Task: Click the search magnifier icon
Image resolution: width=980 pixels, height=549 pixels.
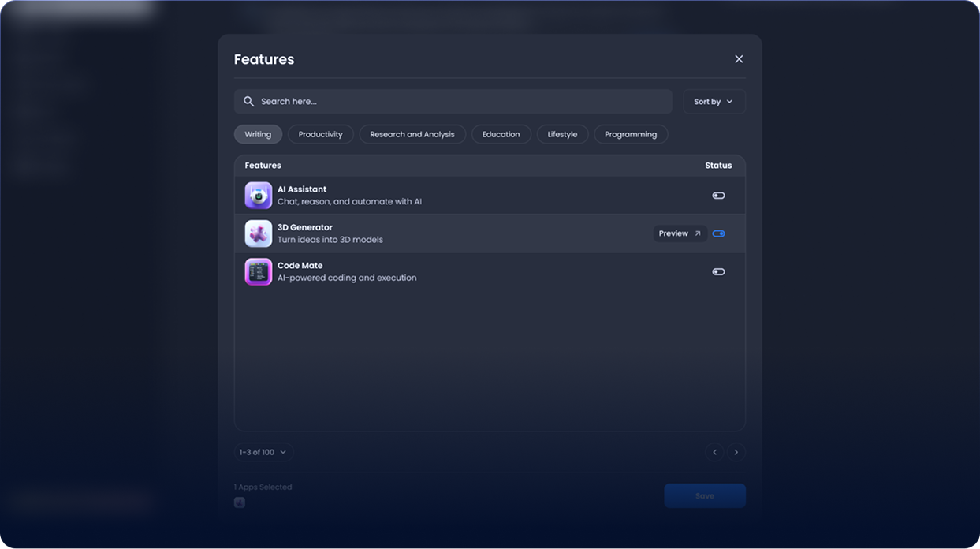Action: pyautogui.click(x=248, y=102)
